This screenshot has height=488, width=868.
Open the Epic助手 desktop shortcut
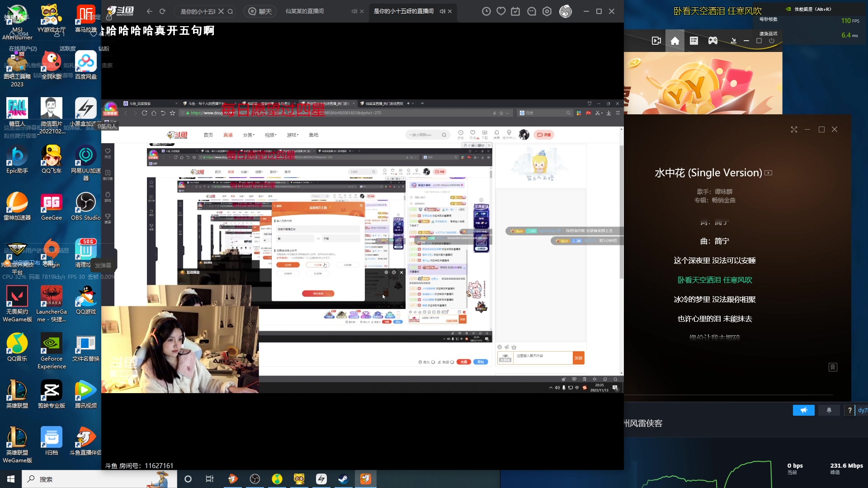click(x=17, y=160)
